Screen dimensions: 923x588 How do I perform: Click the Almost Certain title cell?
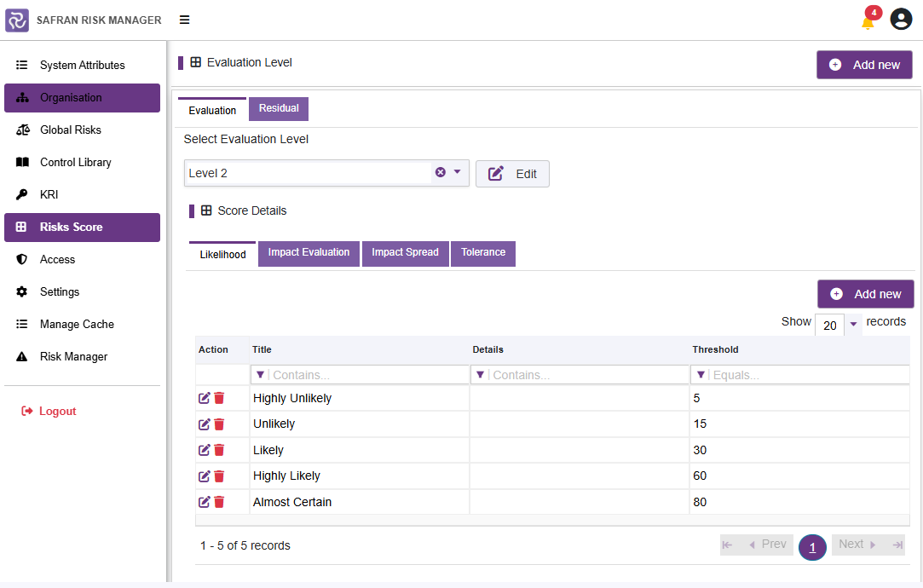pyautogui.click(x=360, y=502)
